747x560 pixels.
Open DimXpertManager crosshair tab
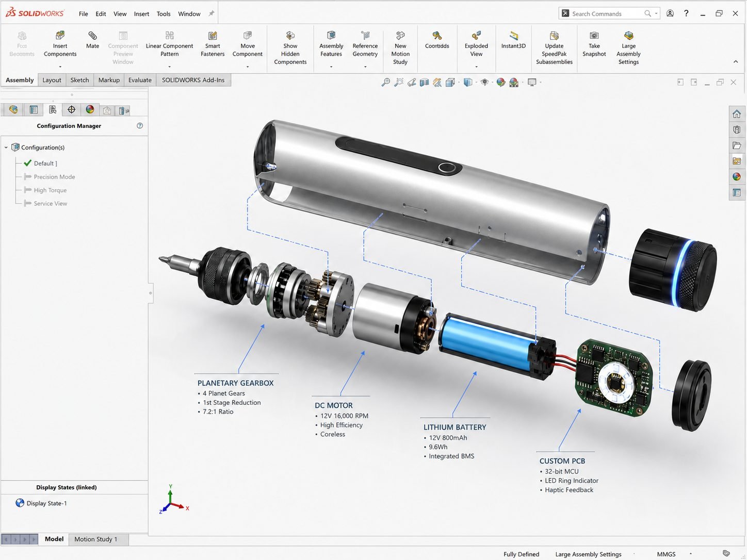point(71,109)
